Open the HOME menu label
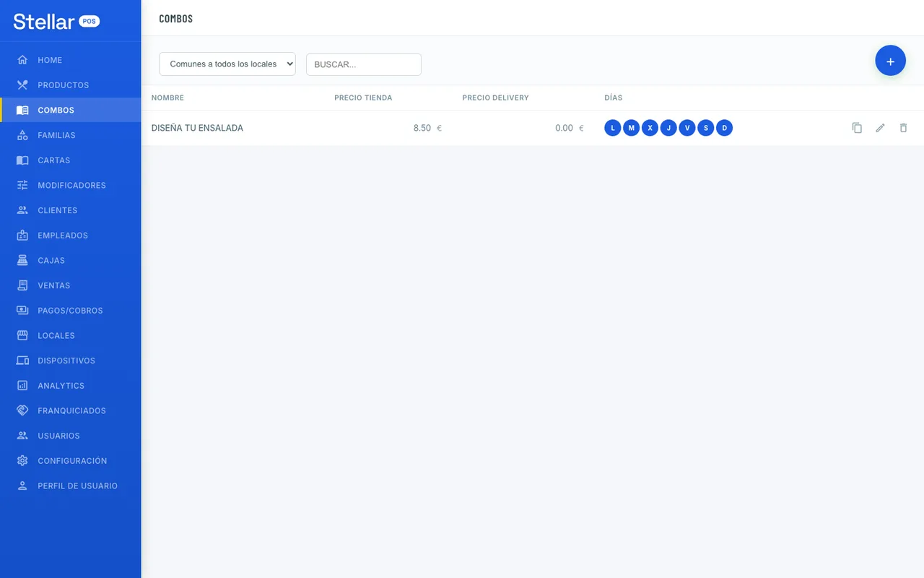 50,60
